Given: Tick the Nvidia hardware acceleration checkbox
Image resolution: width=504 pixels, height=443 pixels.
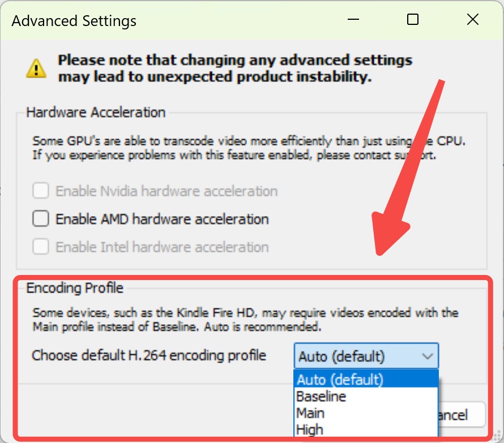Looking at the screenshot, I should 41,191.
